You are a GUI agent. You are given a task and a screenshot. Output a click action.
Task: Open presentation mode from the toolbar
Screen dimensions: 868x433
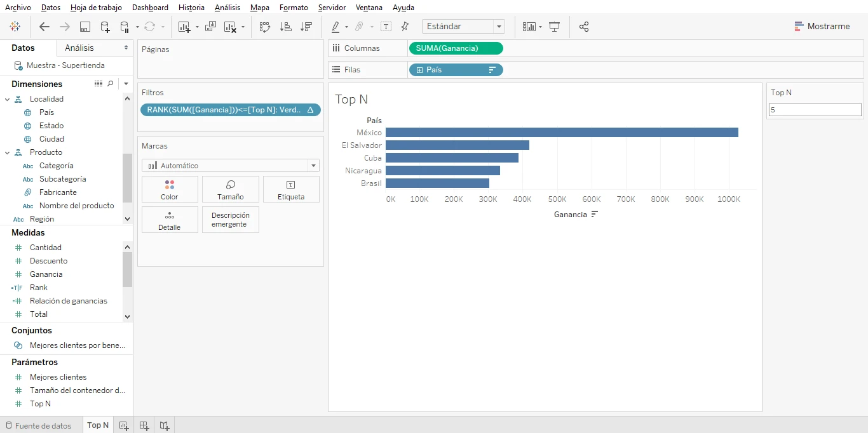click(555, 27)
